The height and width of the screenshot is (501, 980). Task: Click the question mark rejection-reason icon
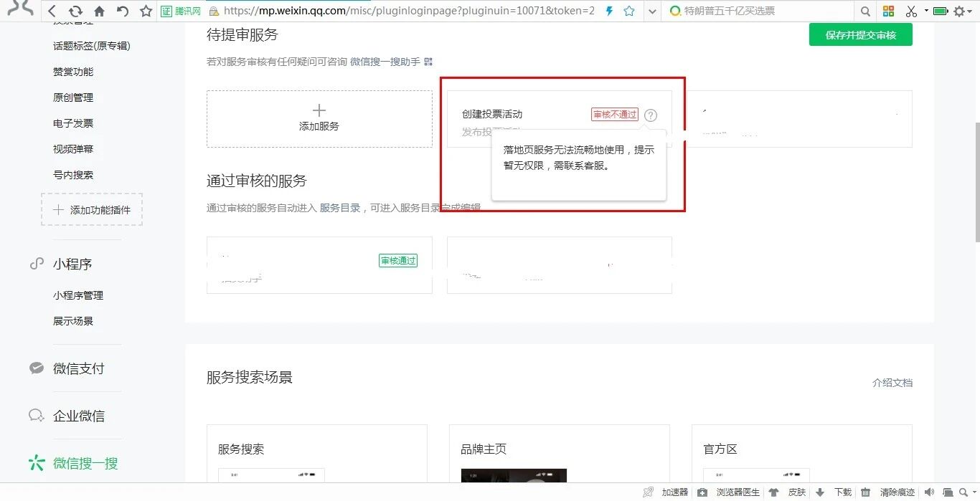[651, 115]
